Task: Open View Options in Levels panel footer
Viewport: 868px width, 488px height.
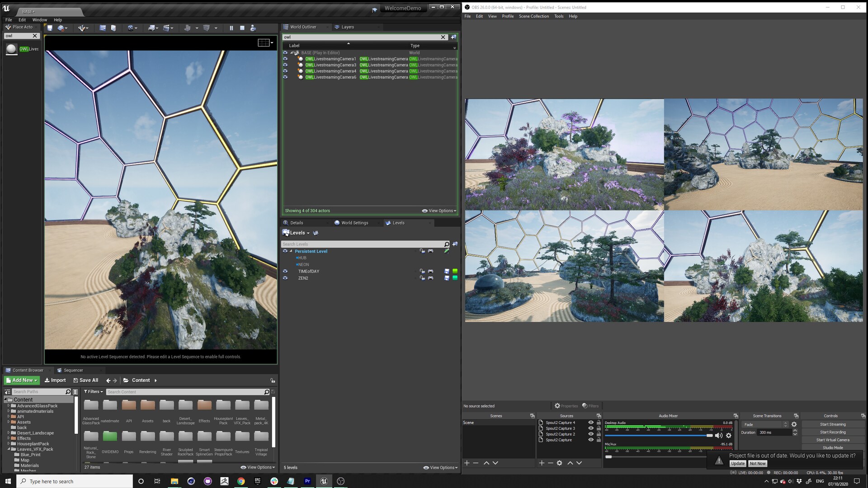Action: point(440,468)
